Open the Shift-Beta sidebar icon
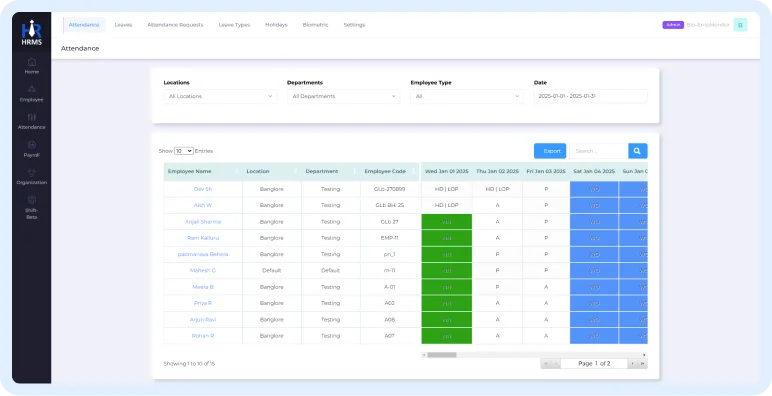Screen dimensions: 772x396 tap(32, 207)
